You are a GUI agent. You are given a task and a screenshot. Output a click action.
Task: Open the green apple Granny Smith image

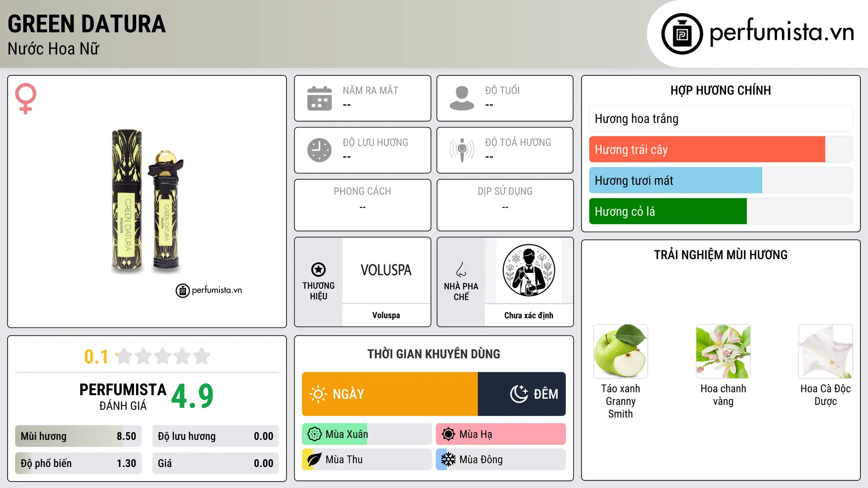click(620, 351)
